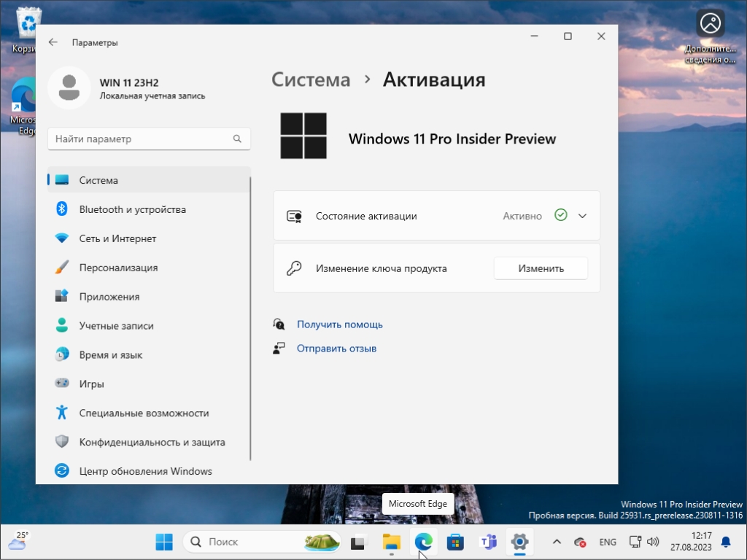
Task: Select Система in the sidebar
Action: (149, 180)
